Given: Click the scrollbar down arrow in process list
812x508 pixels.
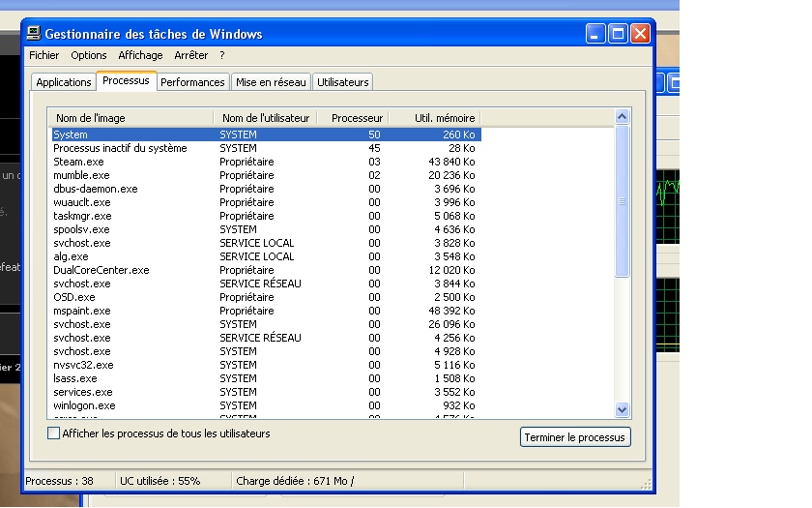Looking at the screenshot, I should pos(622,410).
